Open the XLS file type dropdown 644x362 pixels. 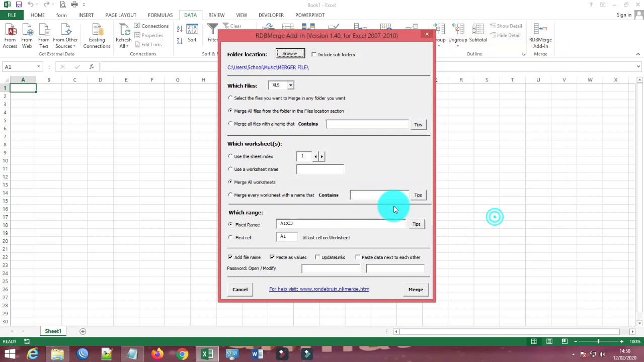click(290, 85)
